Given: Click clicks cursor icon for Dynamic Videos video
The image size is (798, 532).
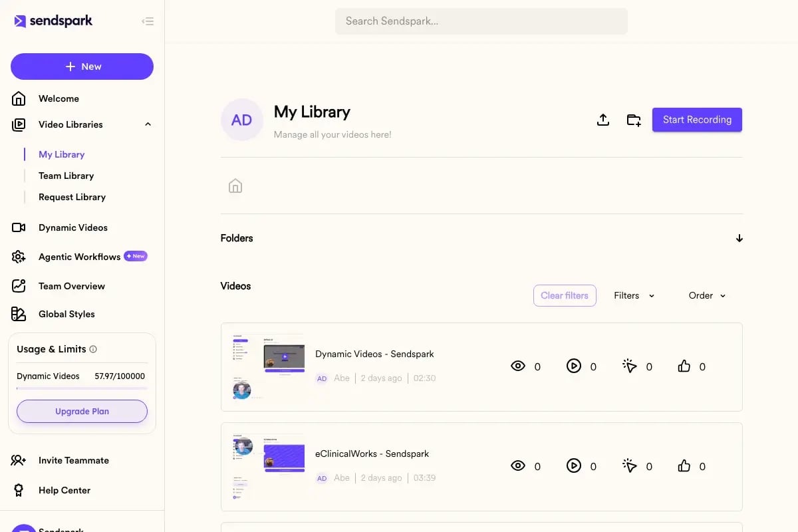Looking at the screenshot, I should [629, 366].
